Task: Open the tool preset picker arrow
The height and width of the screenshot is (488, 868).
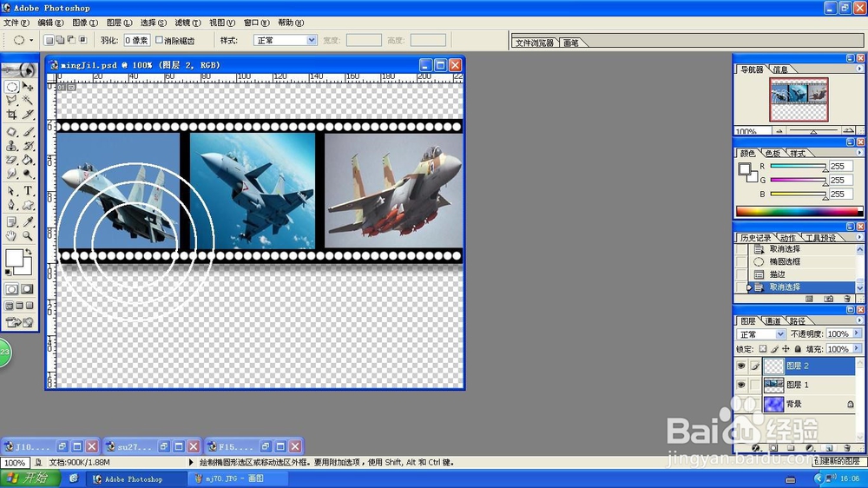Action: click(31, 40)
